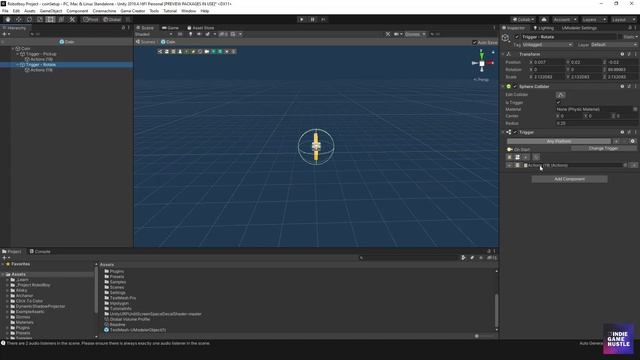Toggle the Trigger component enabled checkbox
Image resolution: width=640 pixels, height=360 pixels.
[x=515, y=132]
